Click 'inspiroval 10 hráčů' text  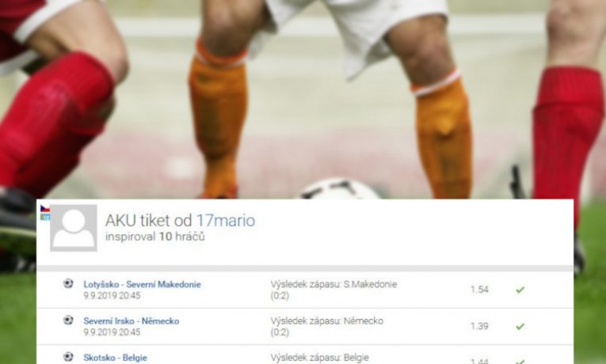[155, 237]
